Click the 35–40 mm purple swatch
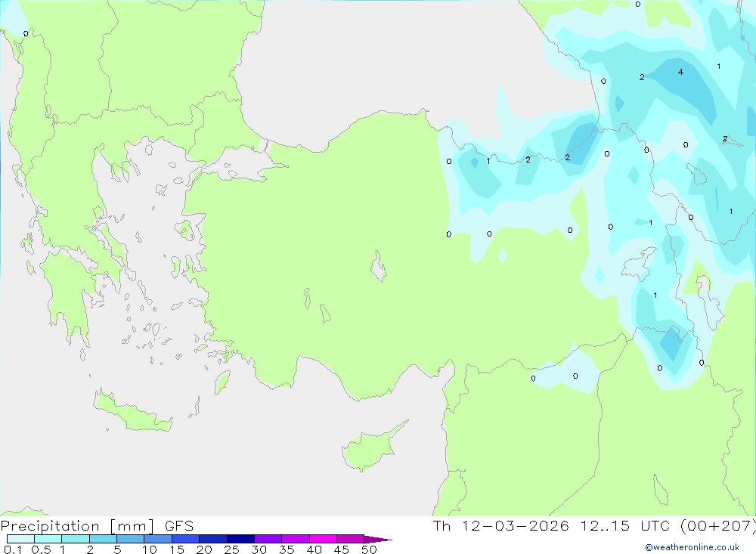 point(296,539)
